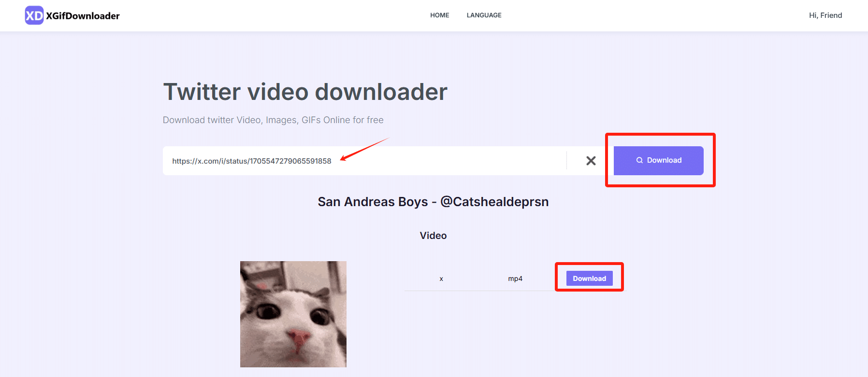Image resolution: width=868 pixels, height=377 pixels.
Task: Click the mp4 row Download button
Action: (589, 279)
